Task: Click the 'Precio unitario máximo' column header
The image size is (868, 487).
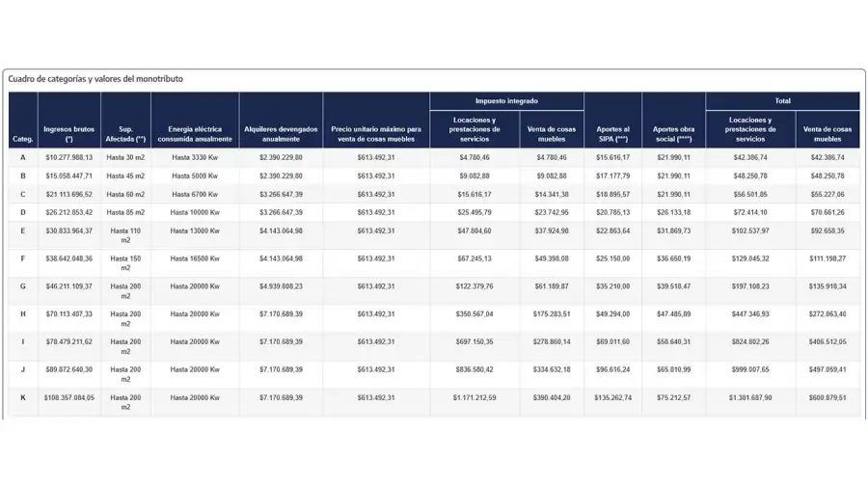Action: pos(376,133)
